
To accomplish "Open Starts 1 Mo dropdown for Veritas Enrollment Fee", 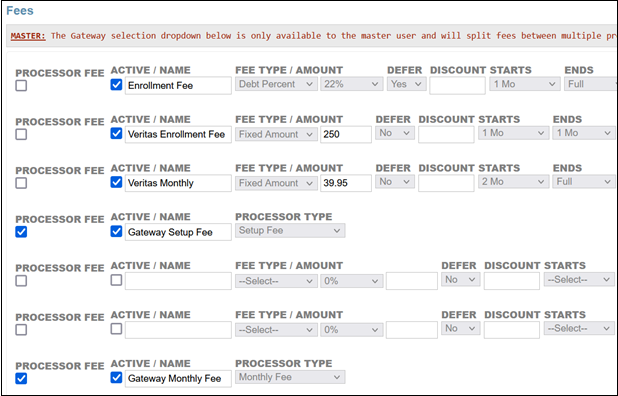I will (514, 133).
